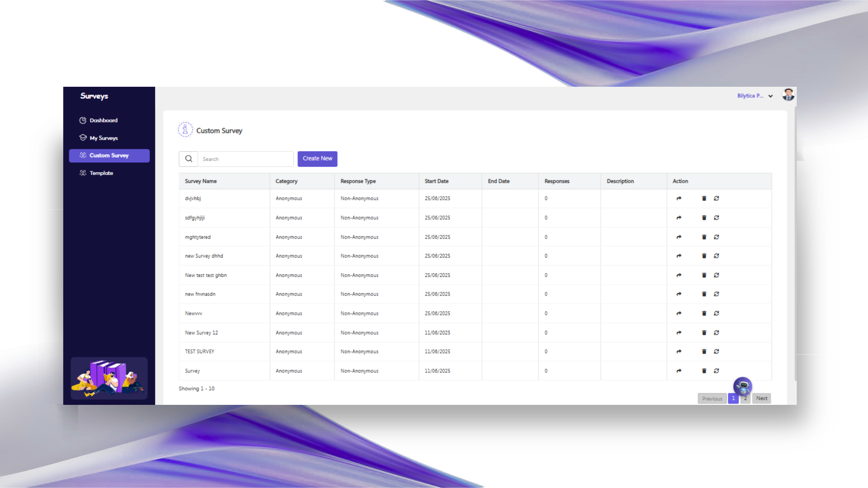The width and height of the screenshot is (868, 488).
Task: Click the sidebar illustration thumbnail
Action: click(x=109, y=378)
